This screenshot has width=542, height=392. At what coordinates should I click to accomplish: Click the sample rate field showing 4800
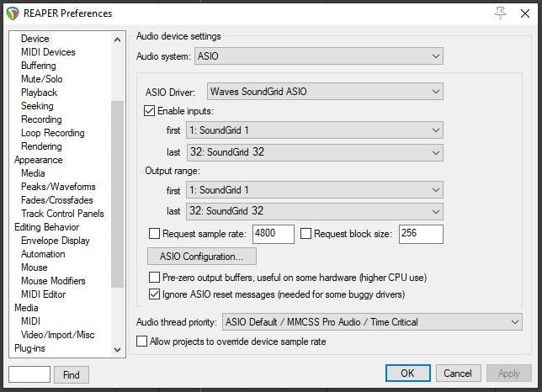pyautogui.click(x=274, y=234)
